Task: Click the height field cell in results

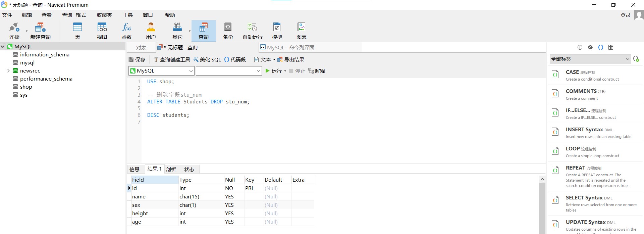Action: coord(155,214)
